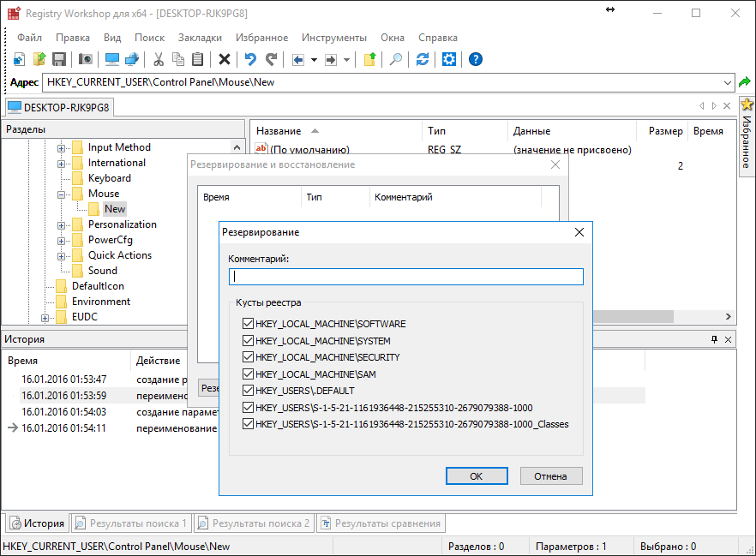Click the blue Undo arrow icon
The height and width of the screenshot is (556, 756).
250,59
